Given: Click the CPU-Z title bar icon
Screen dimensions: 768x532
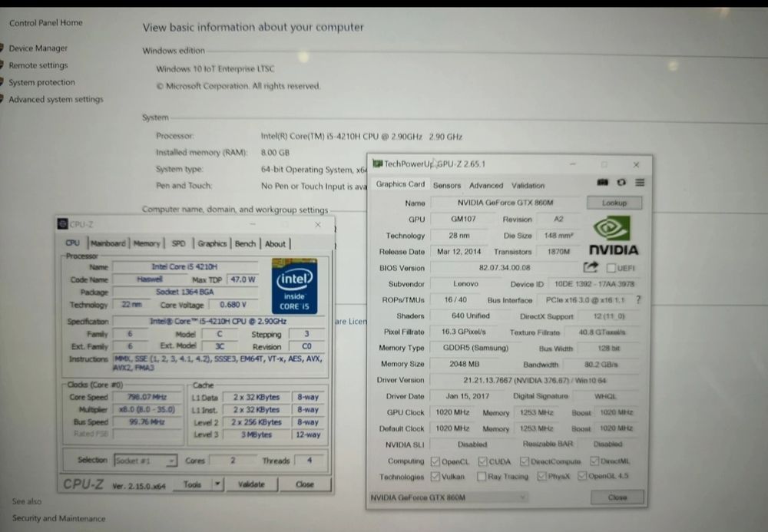Looking at the screenshot, I should click(62, 224).
